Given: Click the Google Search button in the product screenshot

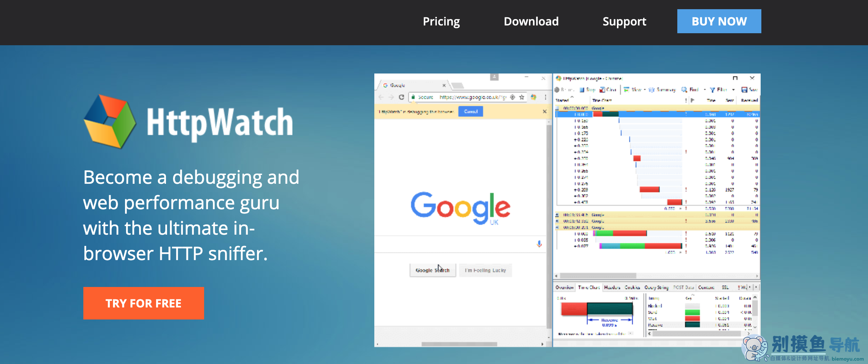Looking at the screenshot, I should [x=433, y=270].
